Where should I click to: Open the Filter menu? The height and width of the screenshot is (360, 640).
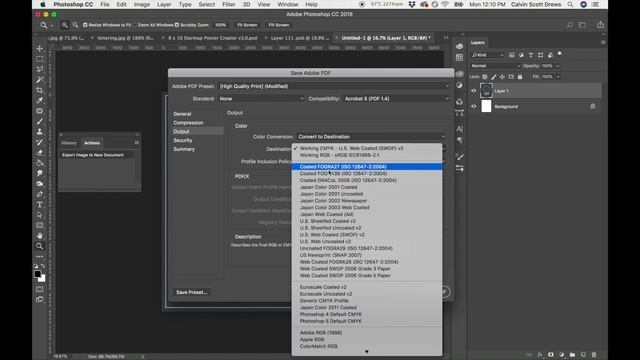229,4
